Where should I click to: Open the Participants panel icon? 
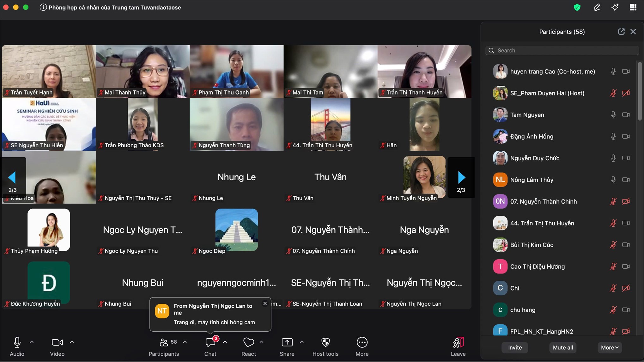pyautogui.click(x=163, y=342)
